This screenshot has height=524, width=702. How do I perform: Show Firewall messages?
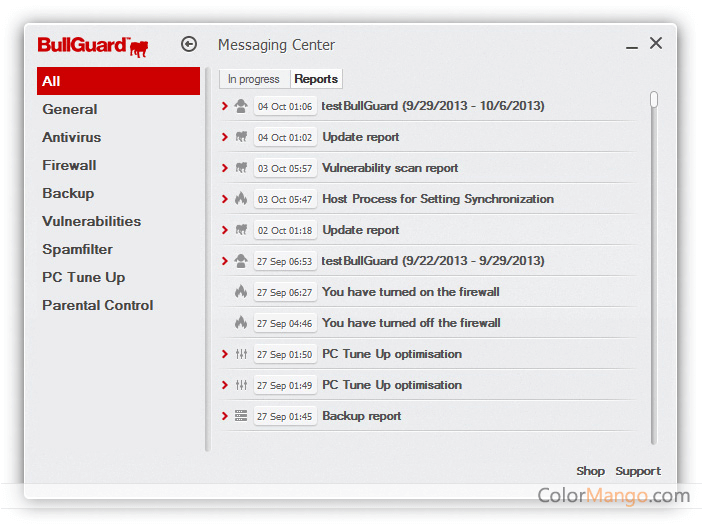point(69,165)
